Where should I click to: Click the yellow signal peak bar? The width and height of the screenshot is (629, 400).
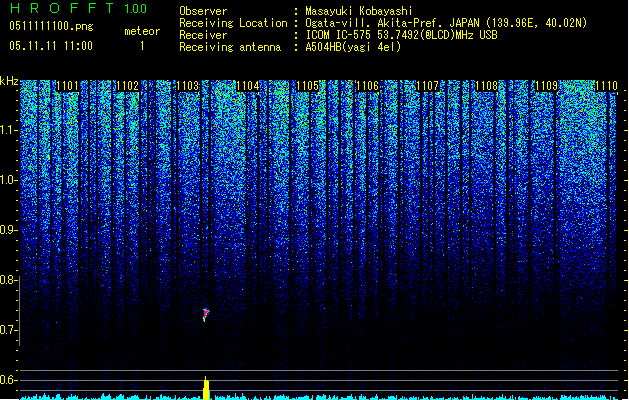tap(206, 388)
